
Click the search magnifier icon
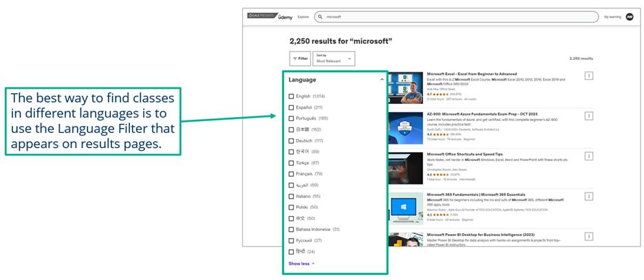point(320,17)
